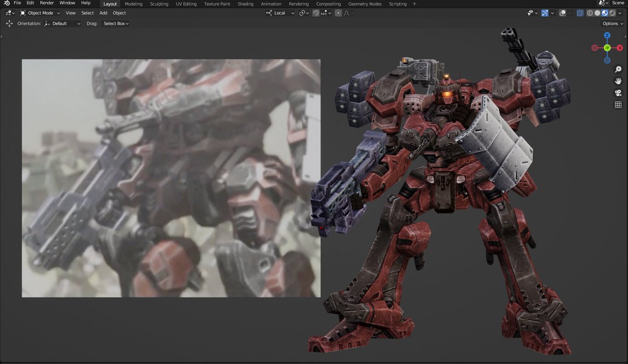
Task: Switch to the Scripting workspace tab
Action: point(398,4)
